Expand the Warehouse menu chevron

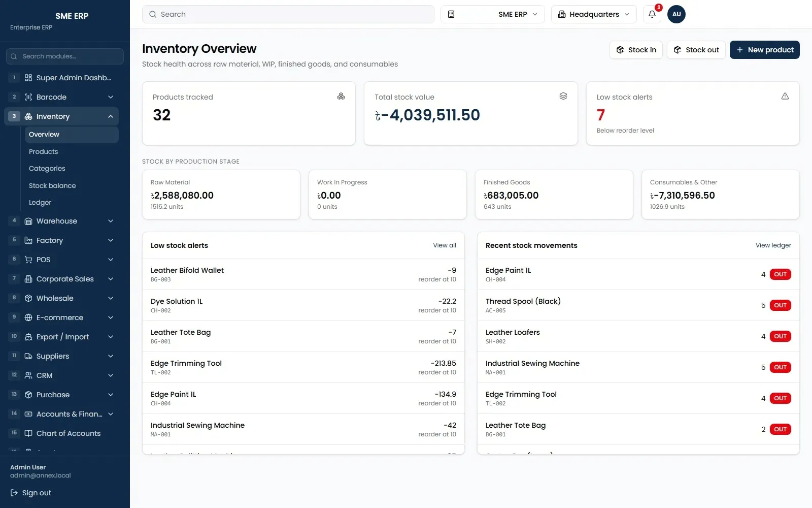coord(111,221)
